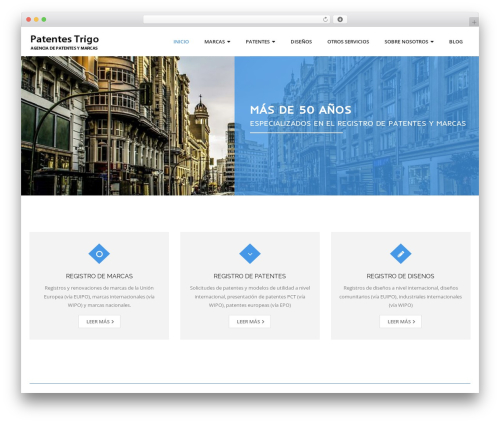Click the Gran Vía street photo on the banner
This screenshot has width=500, height=423.
[128, 126]
